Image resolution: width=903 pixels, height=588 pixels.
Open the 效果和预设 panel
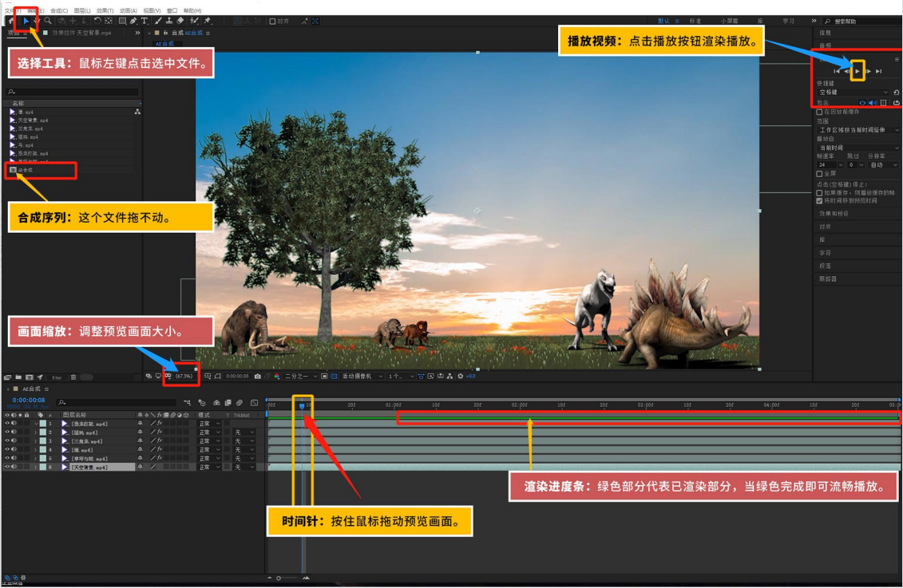(834, 214)
